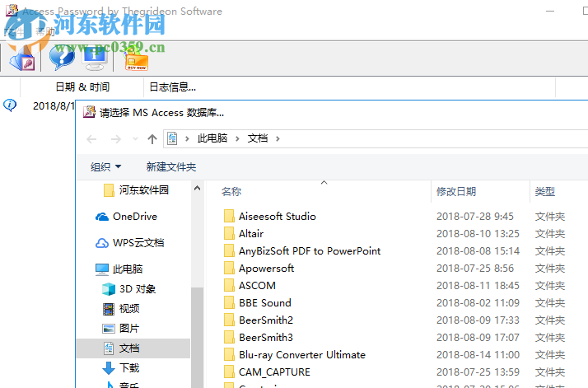
Task: Expand the chevron before 此电脑 in the breadcrumb
Action: [x=187, y=139]
